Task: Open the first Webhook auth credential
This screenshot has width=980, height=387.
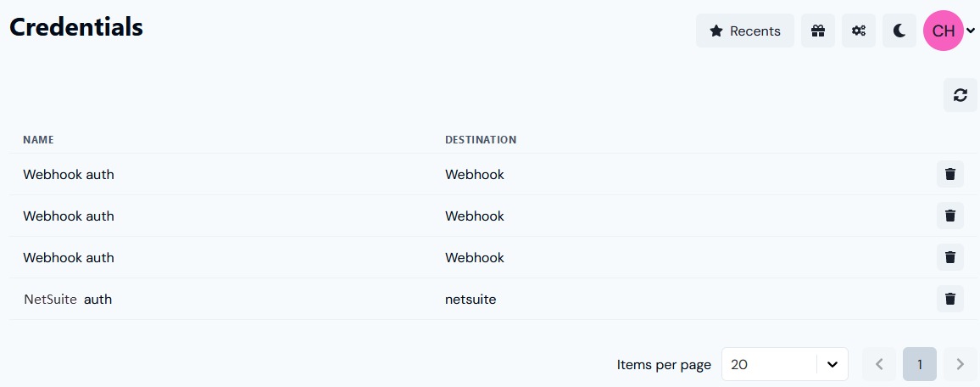Action: pyautogui.click(x=68, y=175)
